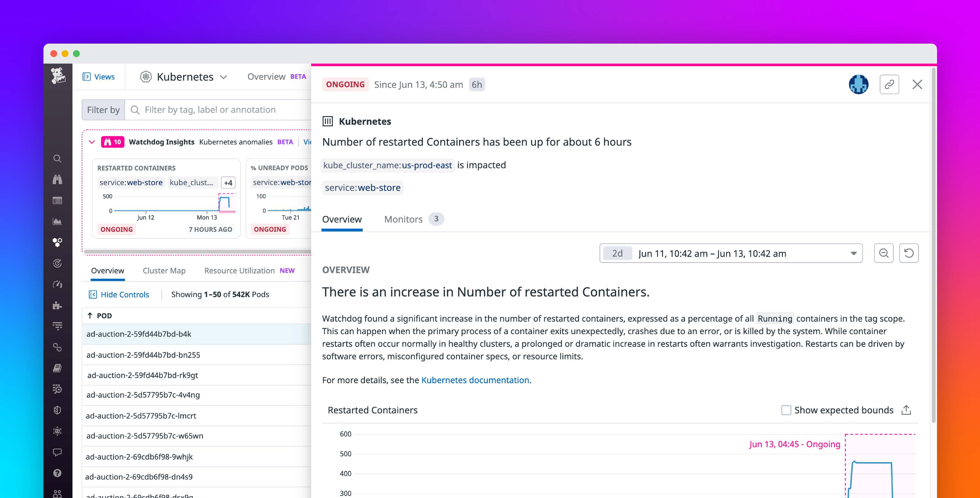The width and height of the screenshot is (980, 498).
Task: Open the Jun 11 – Jun 13 time range dropdown
Action: [731, 253]
